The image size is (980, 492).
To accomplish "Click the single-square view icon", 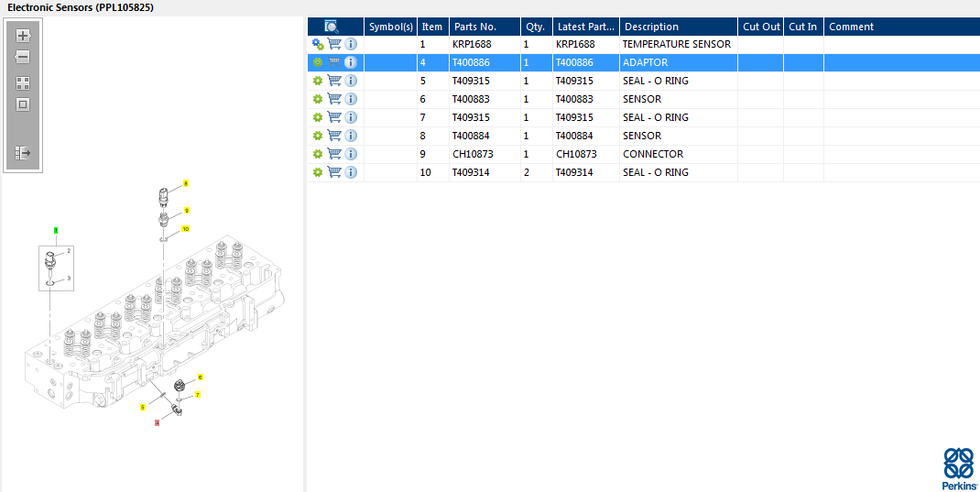I will tap(23, 104).
